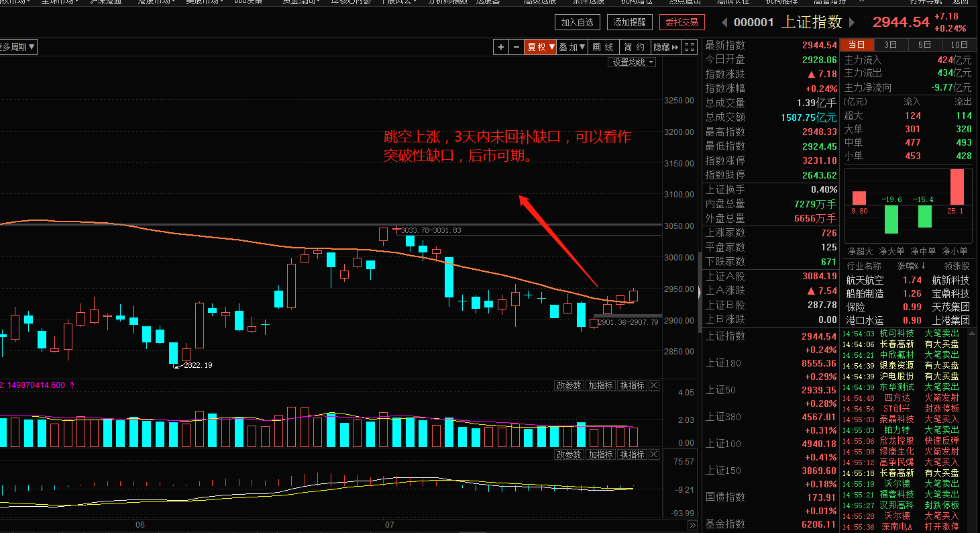Click the 总成交额 row
This screenshot has width=980, height=533.
(771, 117)
